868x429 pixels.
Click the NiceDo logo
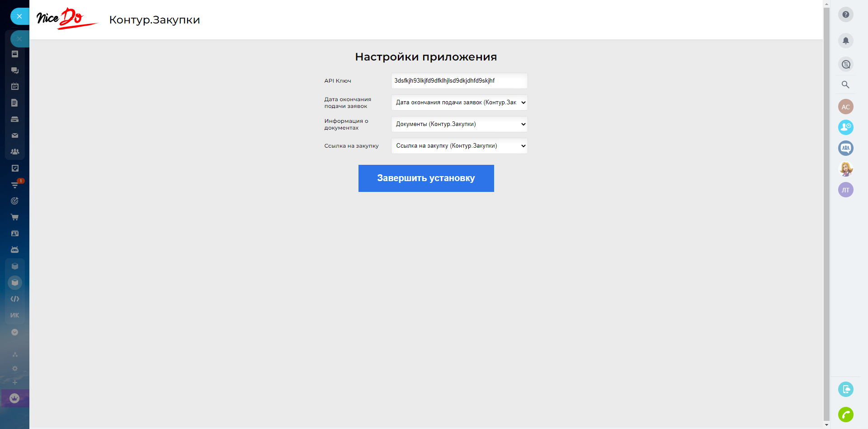pyautogui.click(x=67, y=19)
